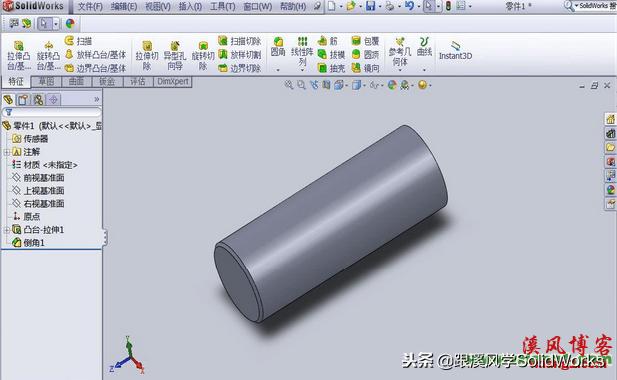Image resolution: width=617 pixels, height=380 pixels.
Task: Switch to the DimXpert tab
Action: pos(172,81)
